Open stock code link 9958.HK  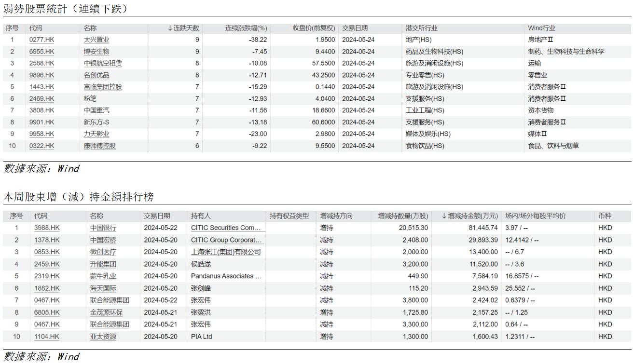point(41,134)
